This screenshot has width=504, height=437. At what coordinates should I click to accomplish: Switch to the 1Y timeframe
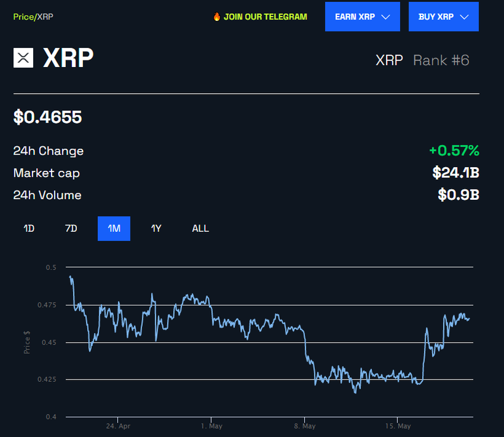(x=156, y=228)
